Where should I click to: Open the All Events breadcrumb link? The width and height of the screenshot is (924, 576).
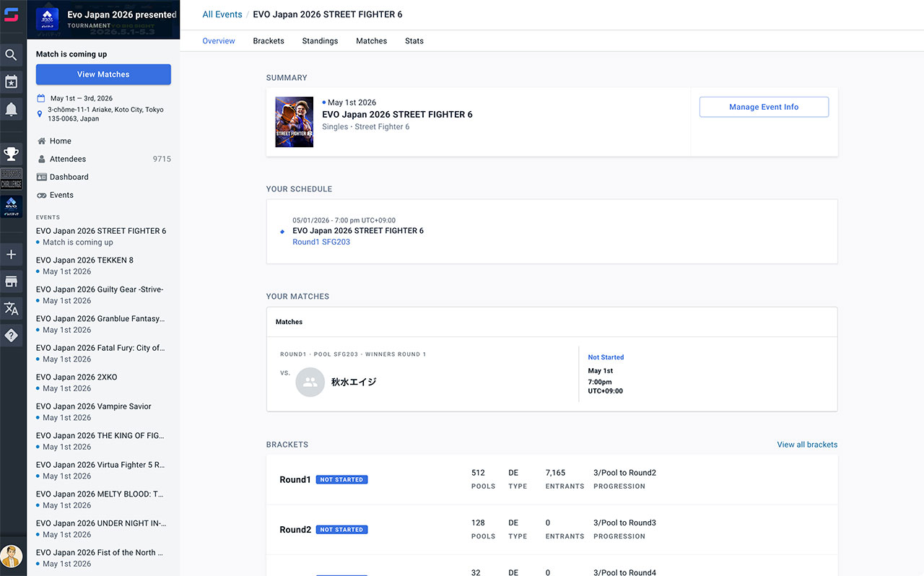[x=222, y=14]
